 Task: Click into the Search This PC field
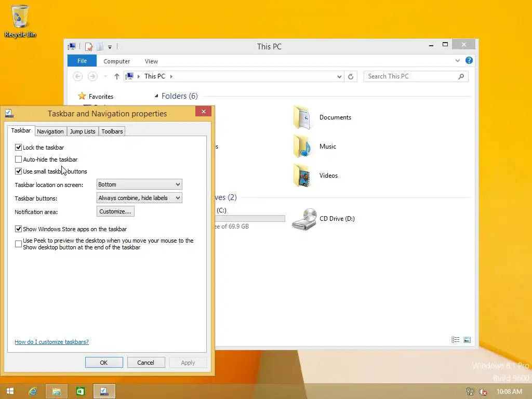(x=416, y=76)
